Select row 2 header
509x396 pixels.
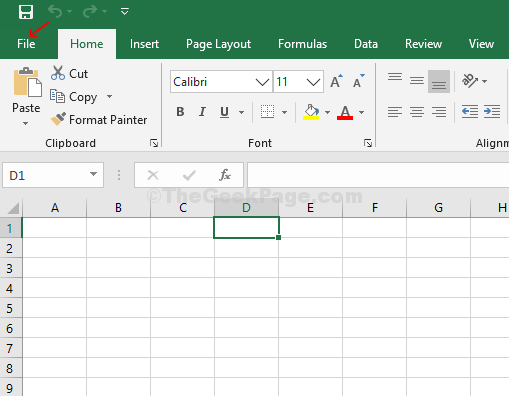click(11, 248)
